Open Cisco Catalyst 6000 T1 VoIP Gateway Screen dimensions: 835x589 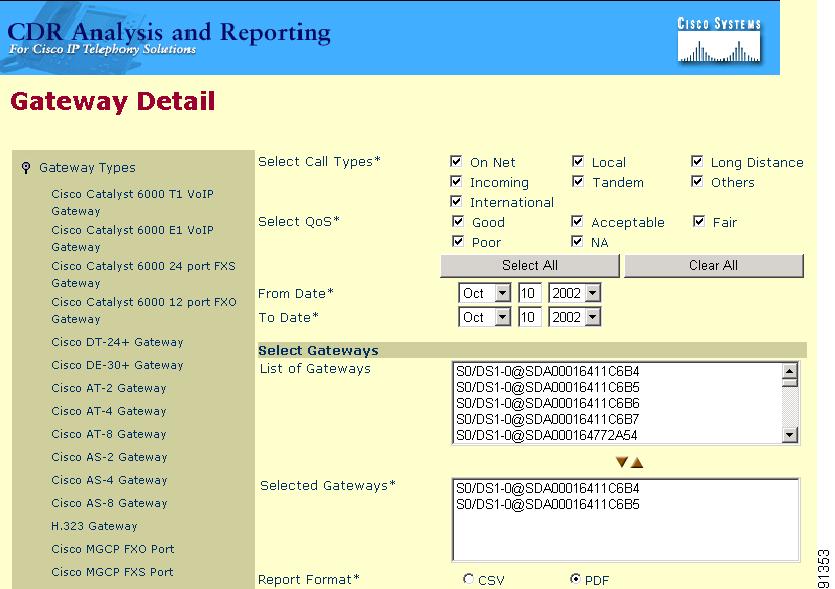tap(132, 202)
